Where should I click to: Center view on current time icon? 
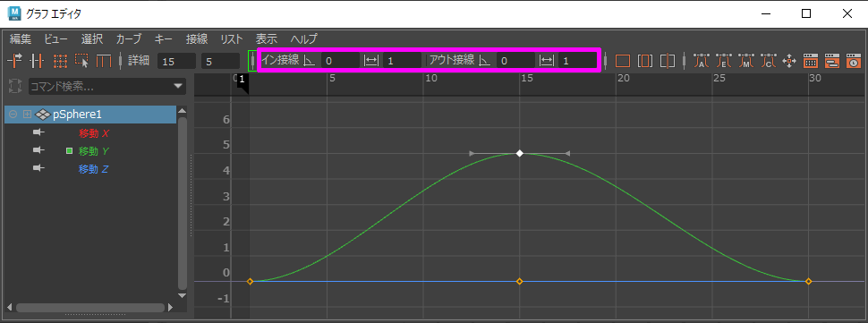pyautogui.click(x=668, y=60)
